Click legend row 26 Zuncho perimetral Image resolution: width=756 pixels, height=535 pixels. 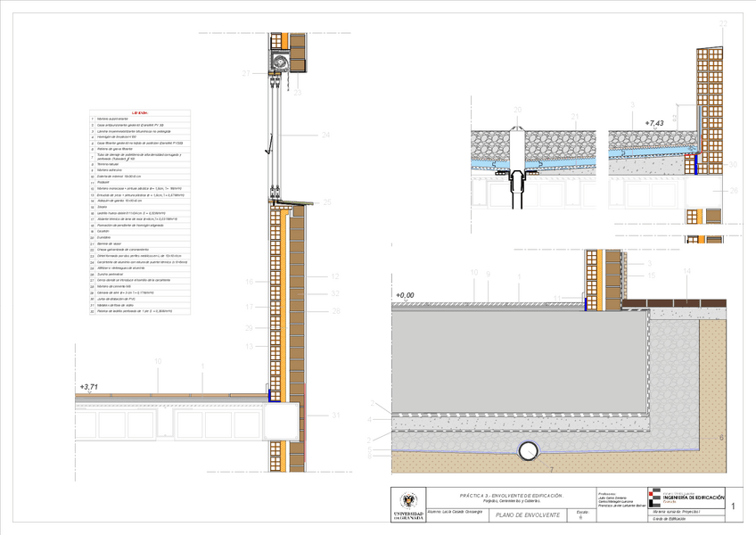140,274
